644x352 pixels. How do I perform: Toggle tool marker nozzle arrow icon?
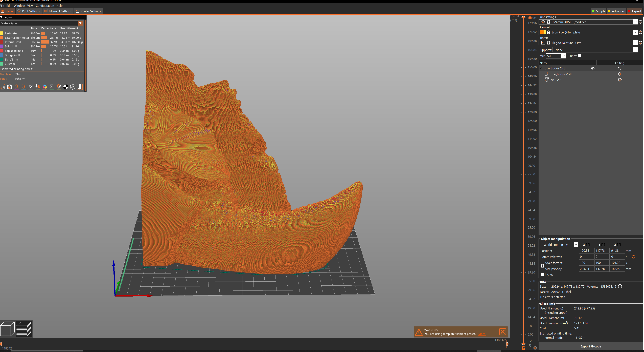point(80,87)
